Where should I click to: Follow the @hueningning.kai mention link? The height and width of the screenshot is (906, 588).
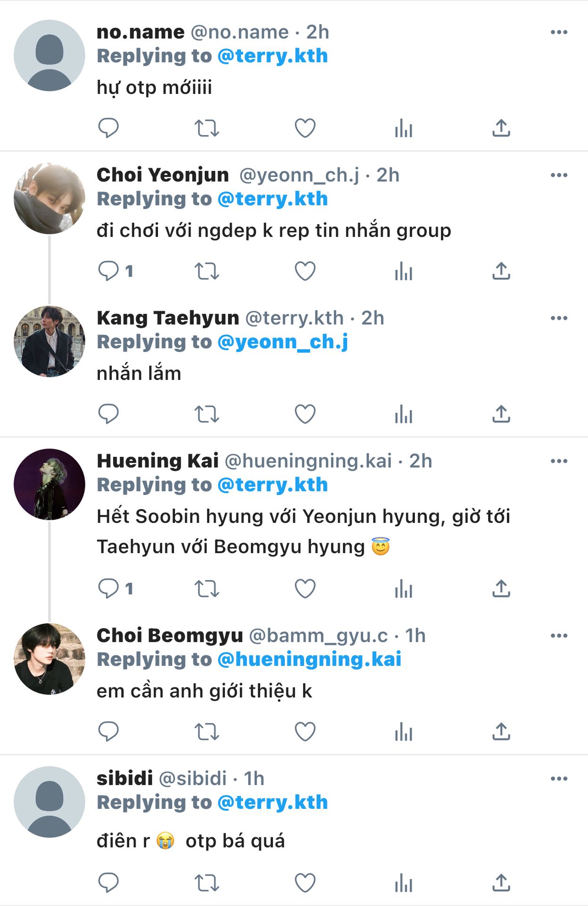click(309, 659)
